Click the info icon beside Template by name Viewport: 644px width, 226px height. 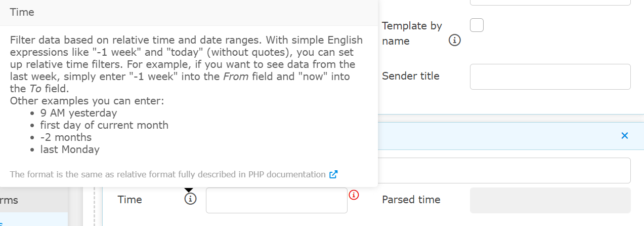click(455, 41)
